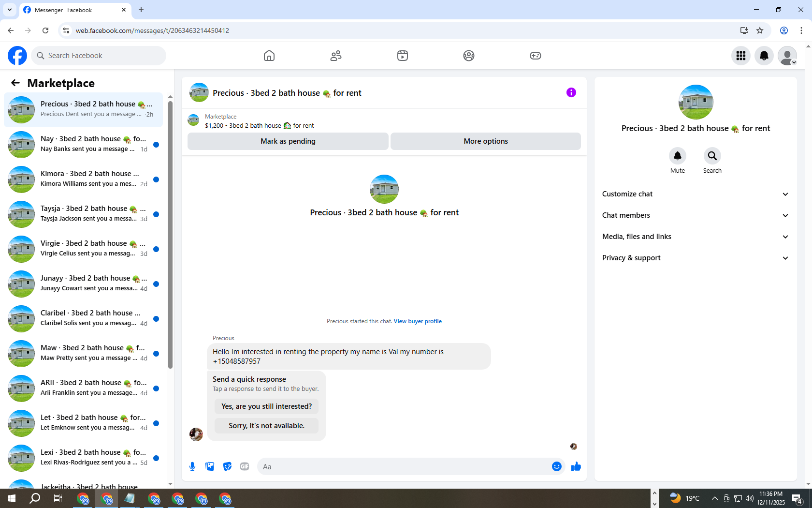Open the Friends icon in top navigation
The height and width of the screenshot is (508, 812).
(x=336, y=56)
